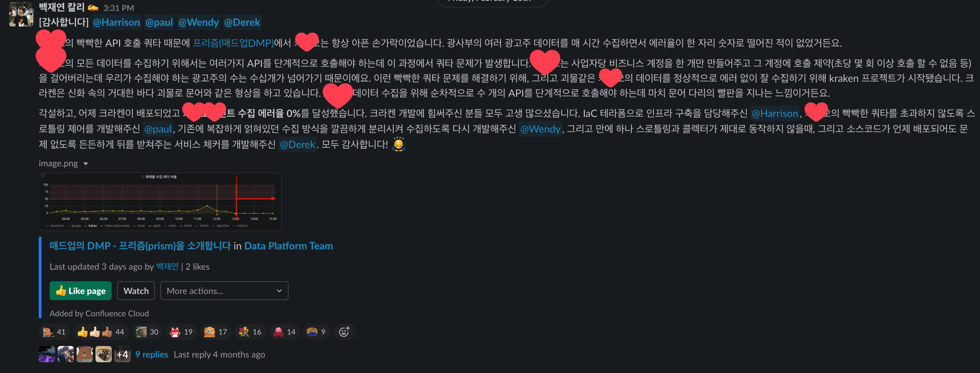Click the face photo reaction with 41
Viewport: 980px width, 373px height.
pos(54,332)
